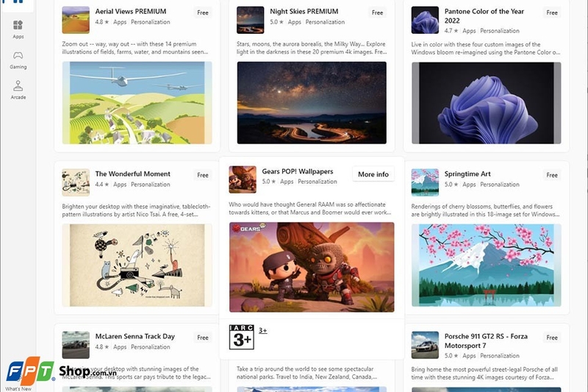This screenshot has width=588, height=392.
Task: Click the 4.4 rating of Wonderful Moment
Action: (101, 184)
